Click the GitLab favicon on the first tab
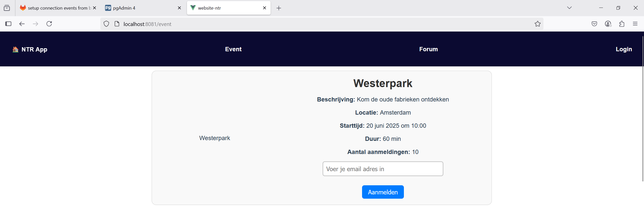Screen dimensions: 644x207 pos(23,8)
